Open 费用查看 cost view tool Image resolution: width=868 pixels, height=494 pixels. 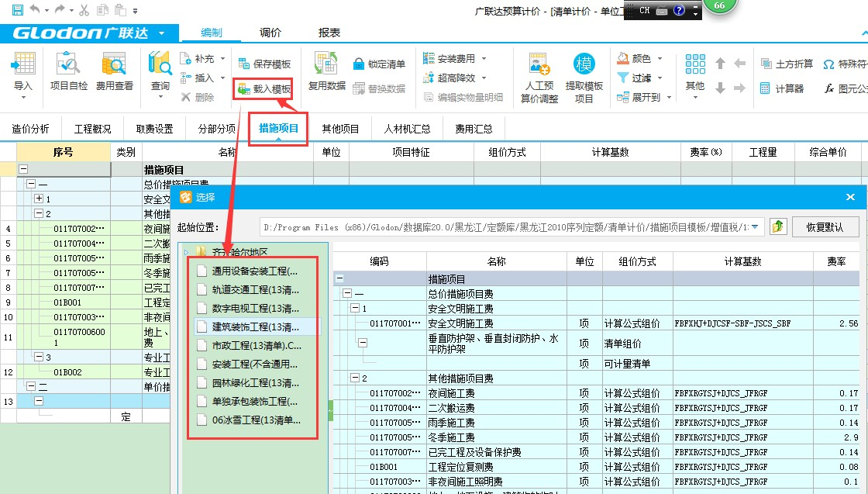coord(114,71)
